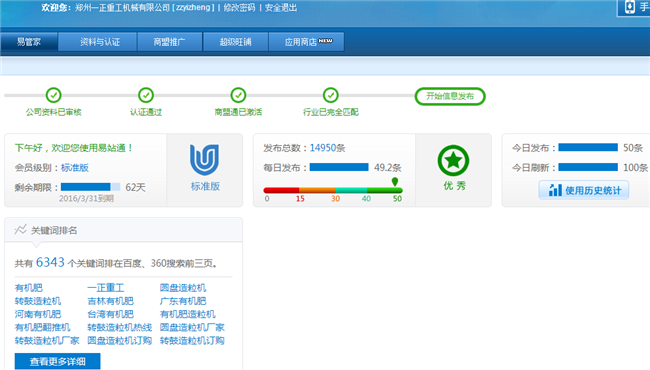Screen dimensions: 650x370
Task: Open the keyword link 广东有机肥
Action: [x=183, y=301]
